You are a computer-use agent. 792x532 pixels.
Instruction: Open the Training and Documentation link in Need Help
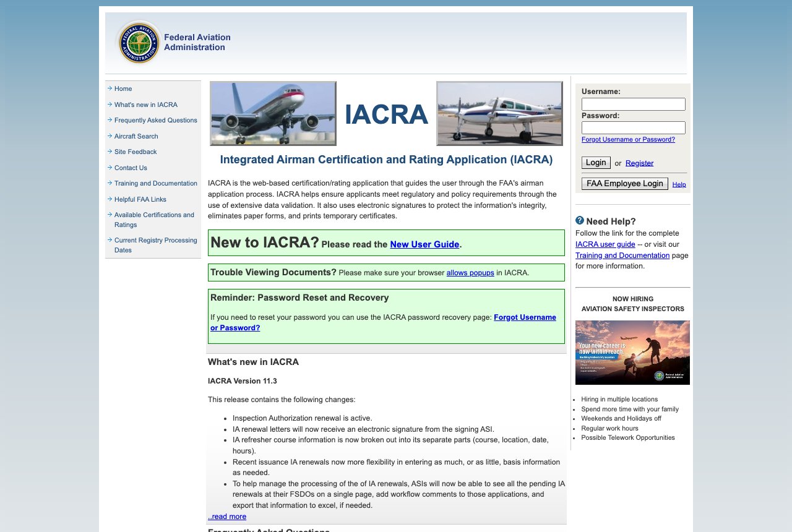[622, 255]
